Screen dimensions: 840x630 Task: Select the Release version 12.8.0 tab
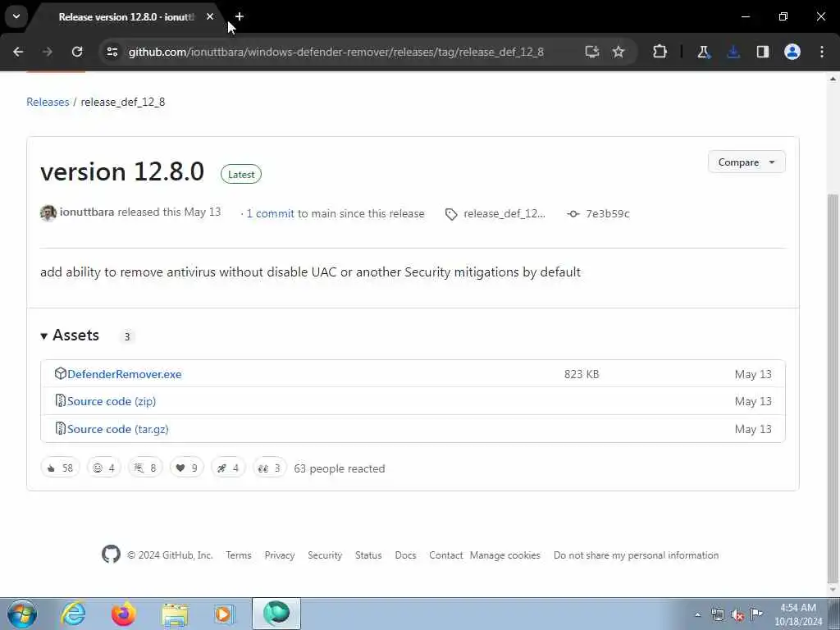(x=126, y=17)
